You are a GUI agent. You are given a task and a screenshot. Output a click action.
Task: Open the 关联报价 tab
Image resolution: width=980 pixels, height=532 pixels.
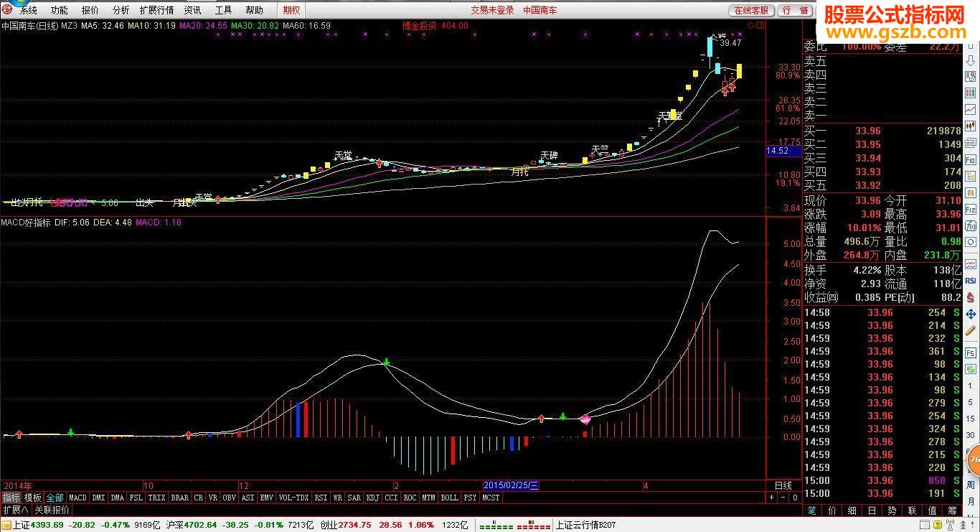point(52,510)
